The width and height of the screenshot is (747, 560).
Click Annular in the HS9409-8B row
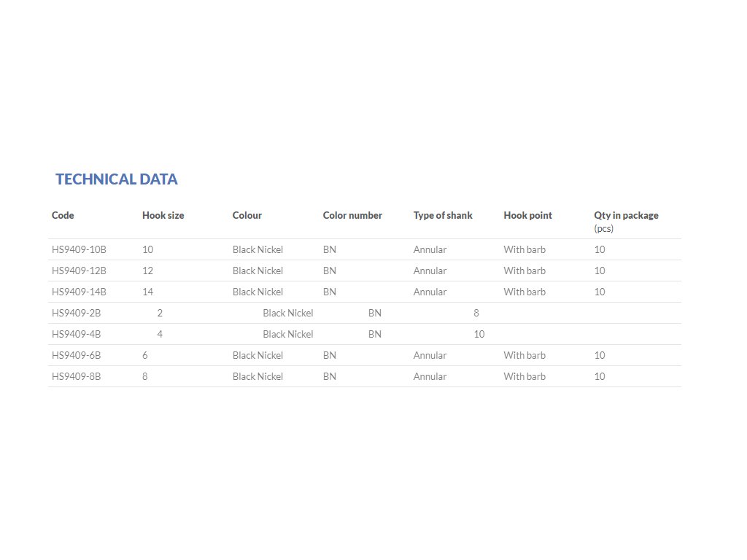click(x=430, y=376)
